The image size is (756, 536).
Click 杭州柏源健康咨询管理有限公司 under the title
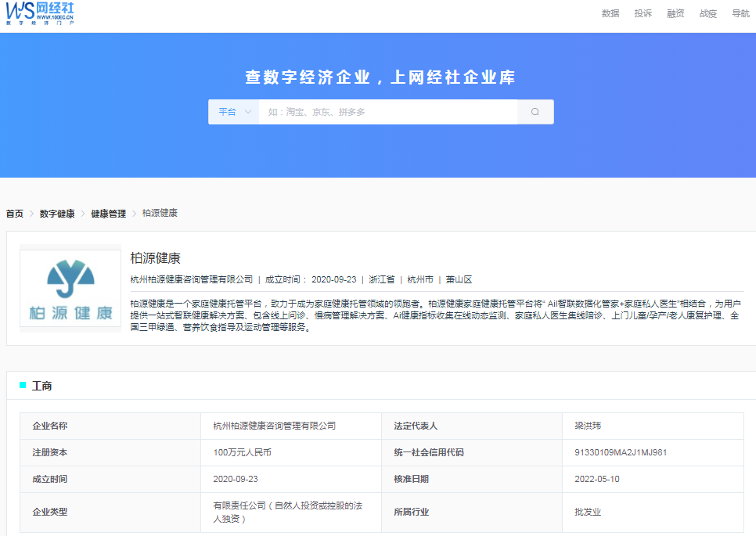point(192,279)
